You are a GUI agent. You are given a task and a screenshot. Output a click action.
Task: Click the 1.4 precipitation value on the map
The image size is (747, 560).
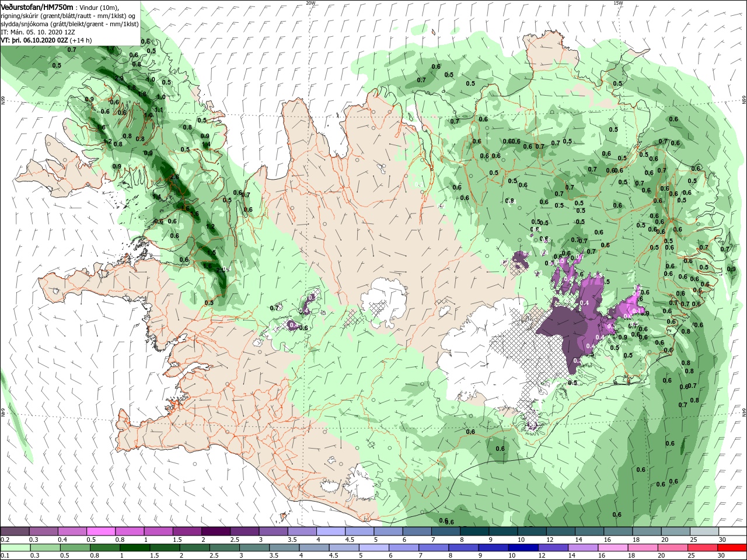point(205,145)
